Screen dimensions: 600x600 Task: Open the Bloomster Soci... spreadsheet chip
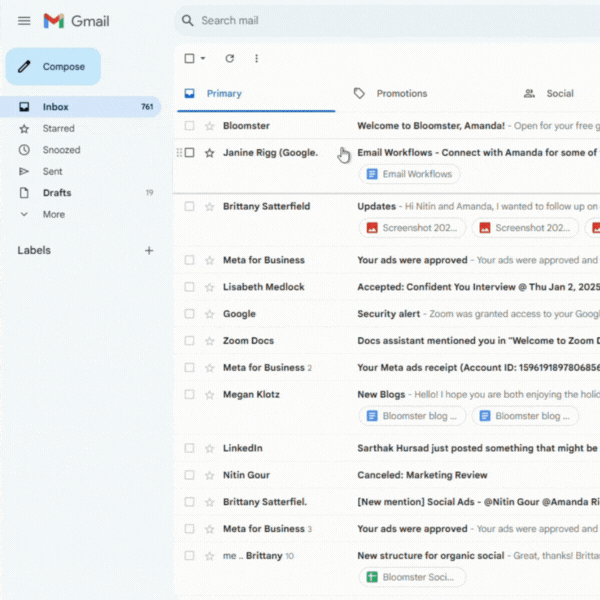tap(412, 577)
